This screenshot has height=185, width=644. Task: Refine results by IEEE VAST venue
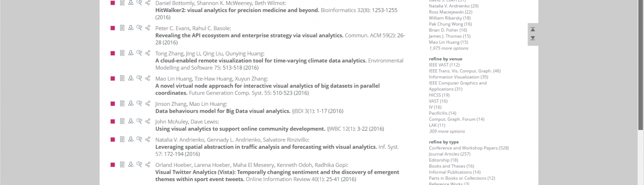444,65
